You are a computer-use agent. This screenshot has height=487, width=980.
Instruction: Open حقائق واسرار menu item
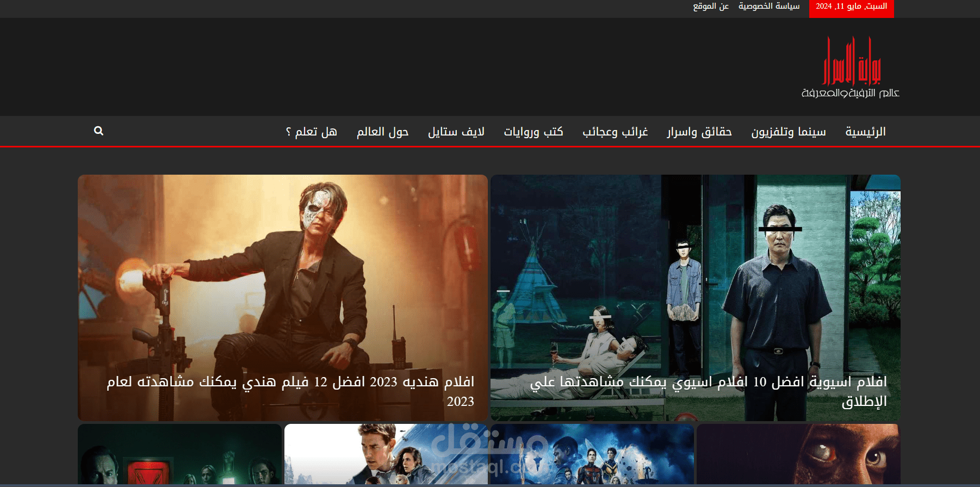point(699,132)
